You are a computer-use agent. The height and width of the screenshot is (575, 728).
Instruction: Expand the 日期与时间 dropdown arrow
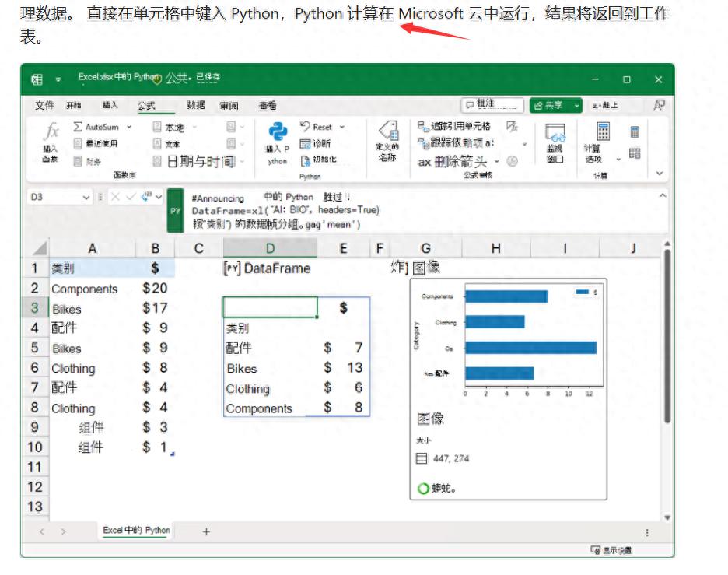(243, 162)
